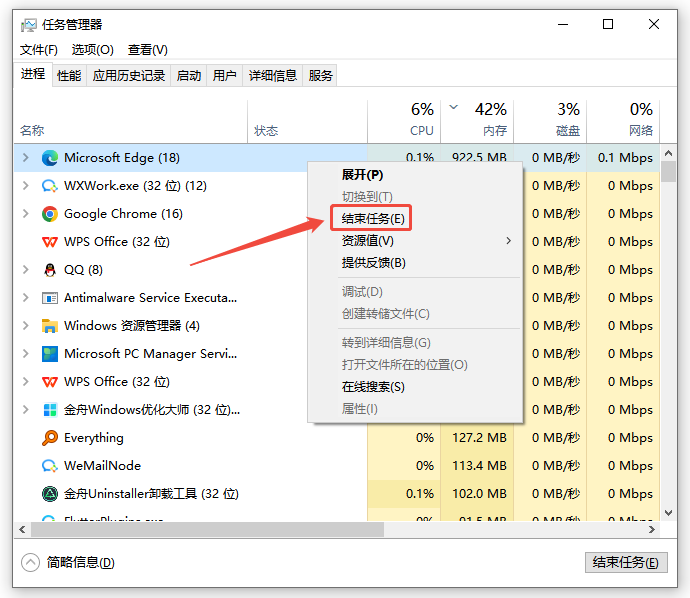
Task: Expand the Antimalware Service Executable row
Action: [26, 298]
